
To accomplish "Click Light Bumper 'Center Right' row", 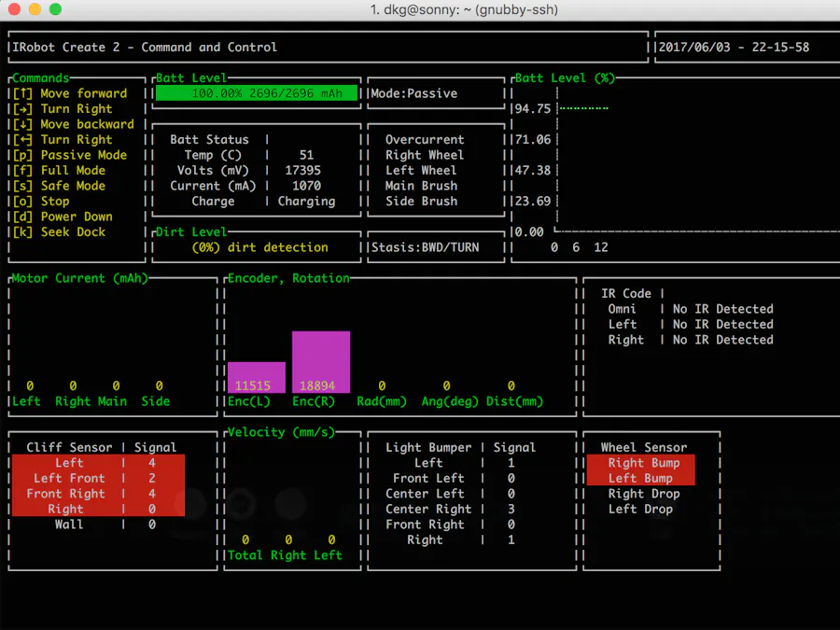I will [450, 509].
